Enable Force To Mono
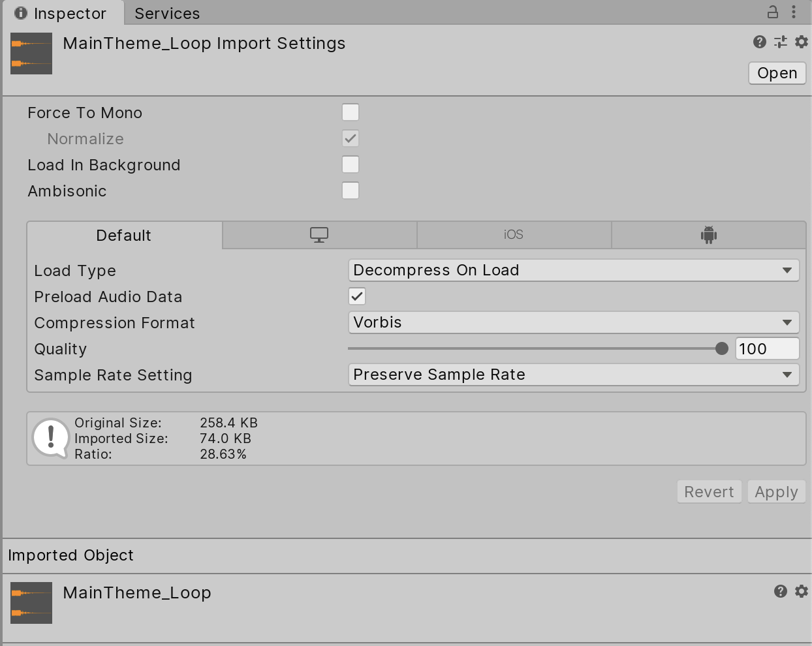The image size is (812, 646). click(351, 112)
